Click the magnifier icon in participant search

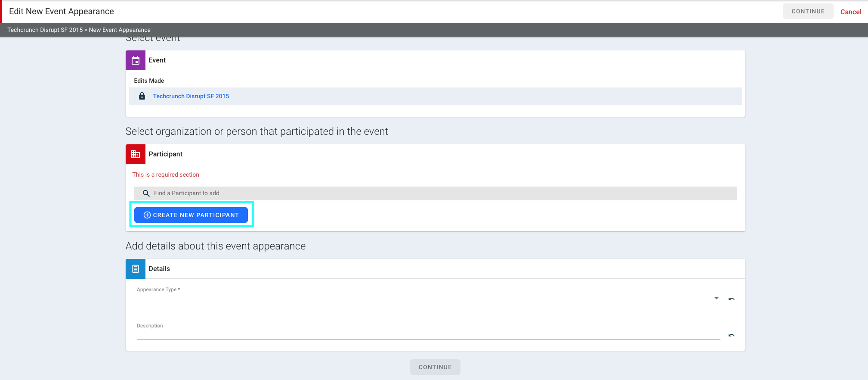(146, 193)
